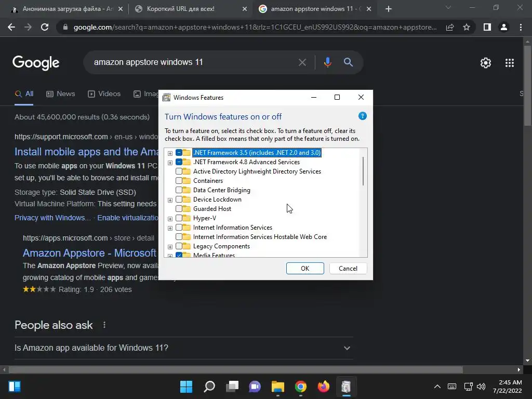Bookmark this page with star icon

467,27
